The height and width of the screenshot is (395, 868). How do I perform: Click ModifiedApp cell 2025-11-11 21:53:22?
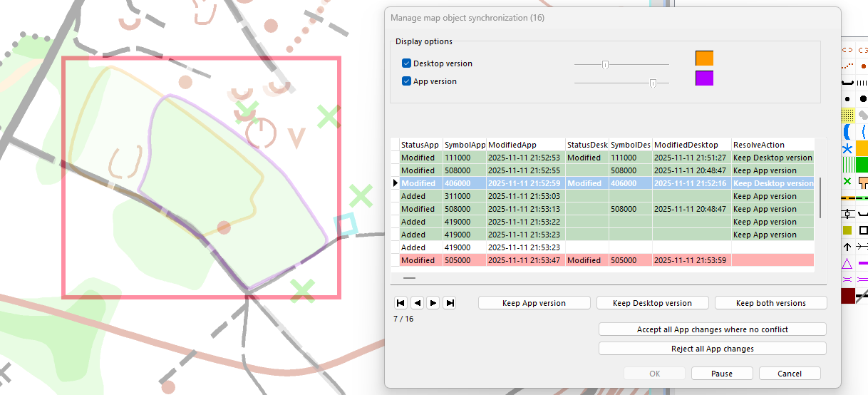pos(525,222)
